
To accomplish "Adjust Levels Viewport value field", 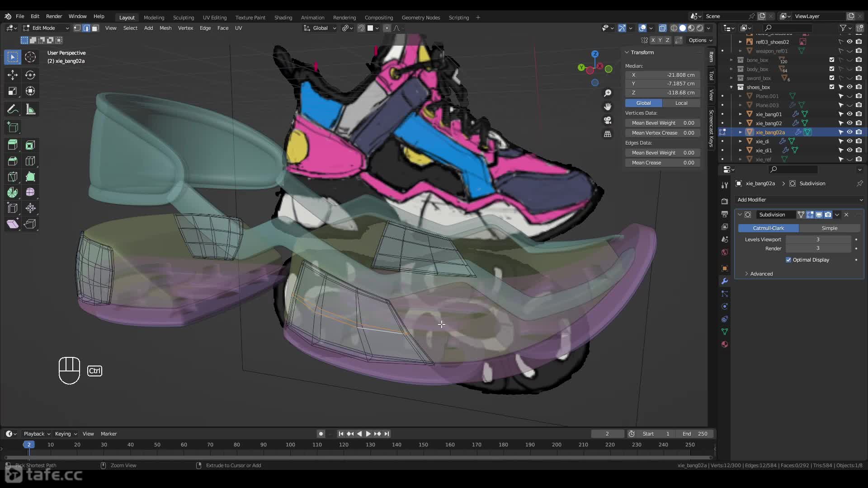I will (x=818, y=239).
